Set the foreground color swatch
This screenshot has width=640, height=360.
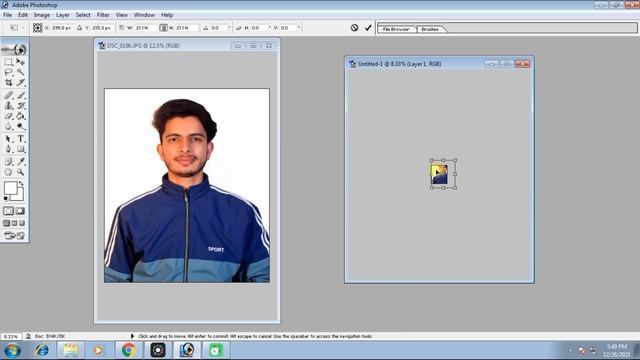tap(11, 188)
